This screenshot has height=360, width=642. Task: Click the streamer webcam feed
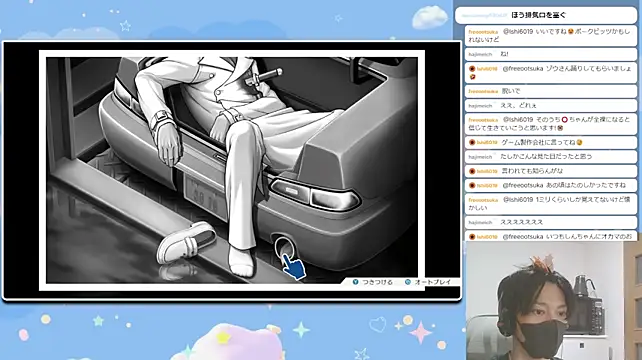tap(554, 301)
